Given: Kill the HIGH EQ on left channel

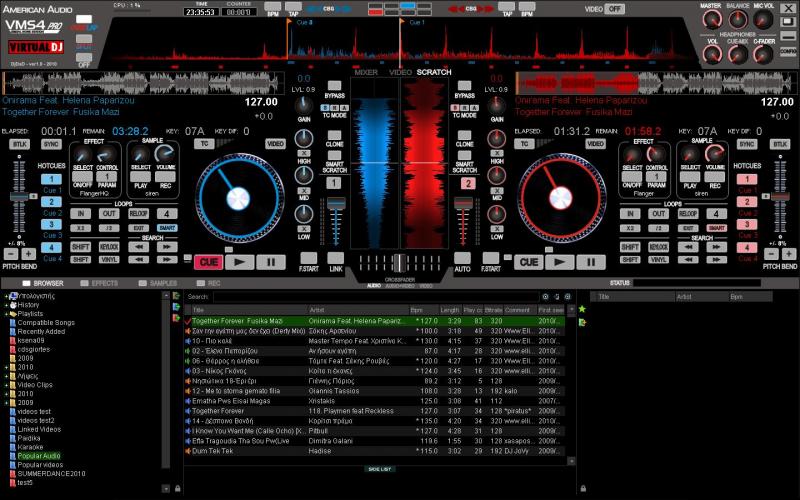Looking at the screenshot, I should 304,153.
